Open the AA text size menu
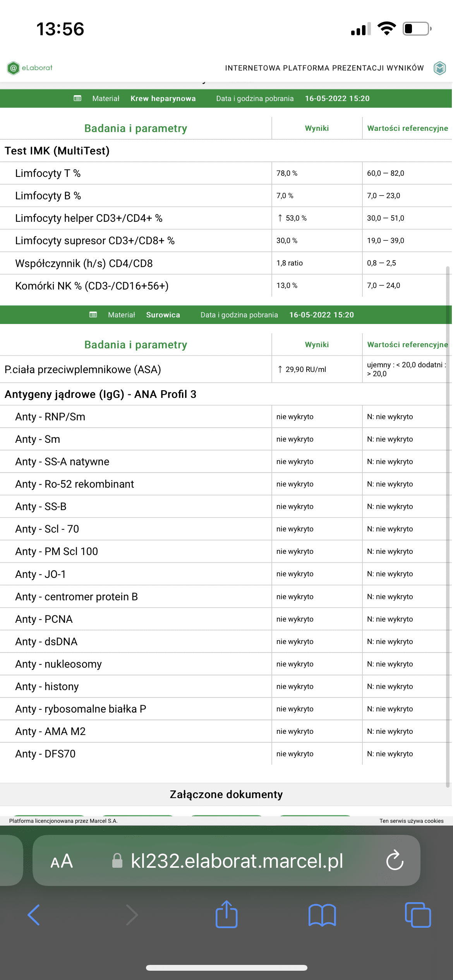 click(62, 861)
